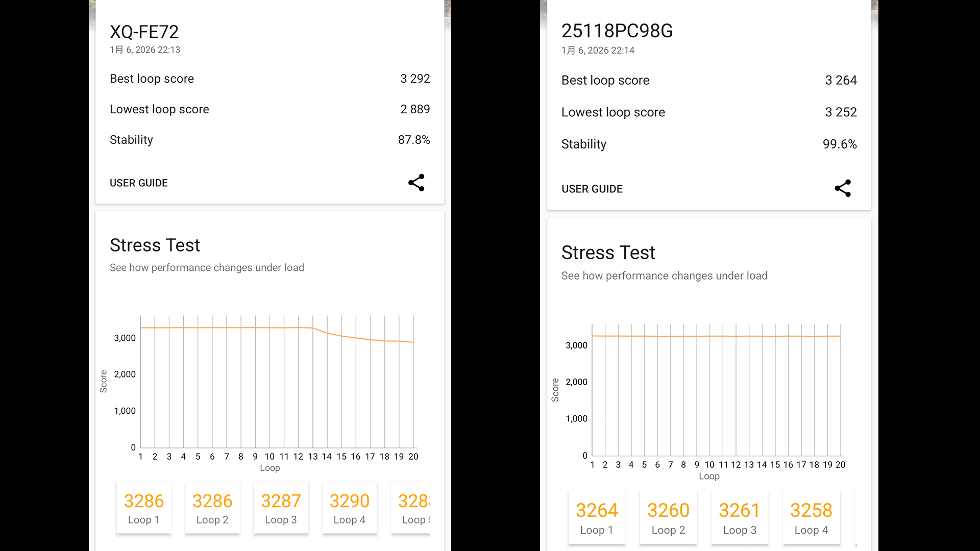Select Loop 3 tile showing 3261

pyautogui.click(x=740, y=517)
